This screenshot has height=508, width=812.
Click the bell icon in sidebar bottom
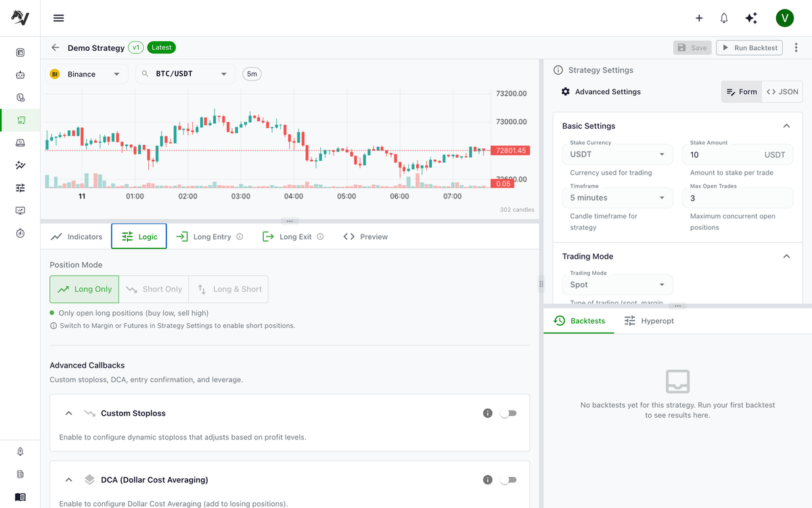pyautogui.click(x=20, y=452)
